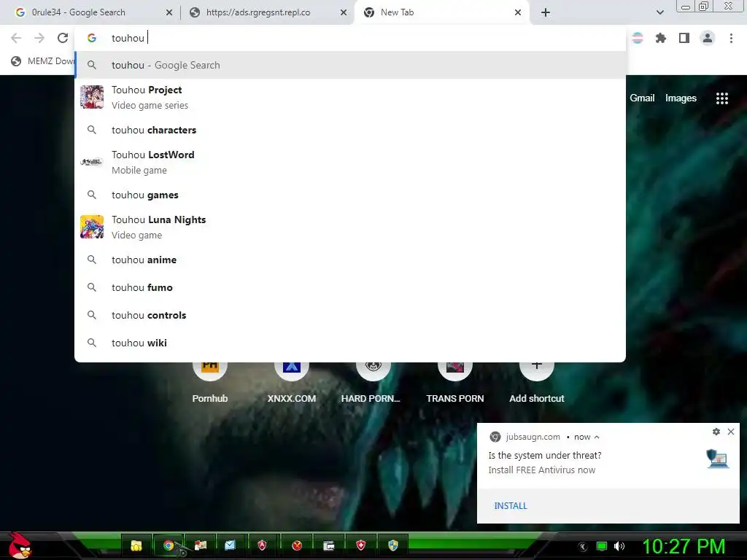Open the tab search dropdown chevron
Screen dimensions: 747x560
point(659,12)
